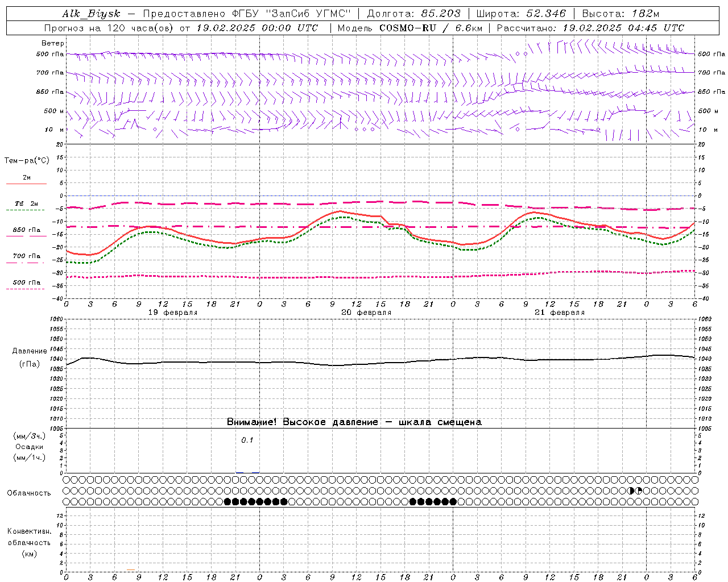Click the date label '20 февраля'
The height and width of the screenshot is (582, 728).
366,313
